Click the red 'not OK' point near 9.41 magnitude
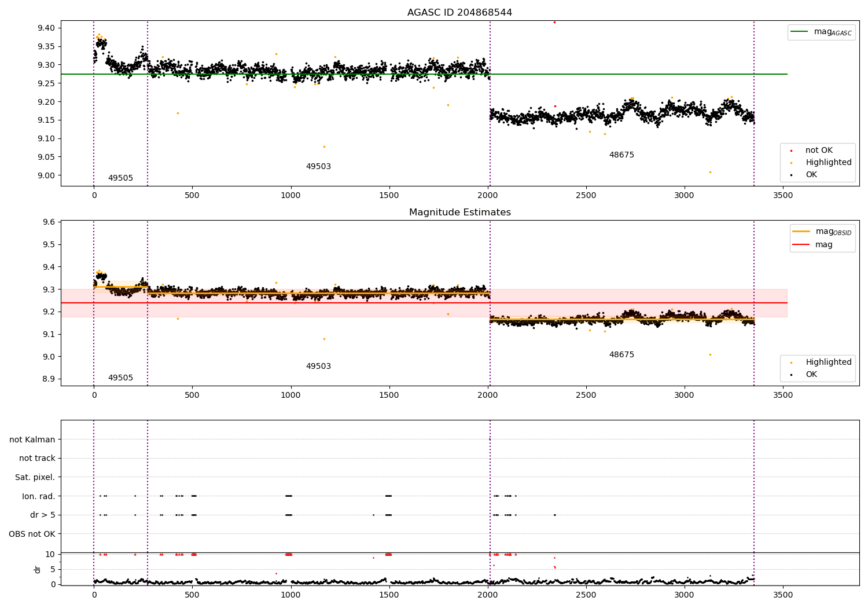Image resolution: width=868 pixels, height=608 pixels. tap(554, 22)
